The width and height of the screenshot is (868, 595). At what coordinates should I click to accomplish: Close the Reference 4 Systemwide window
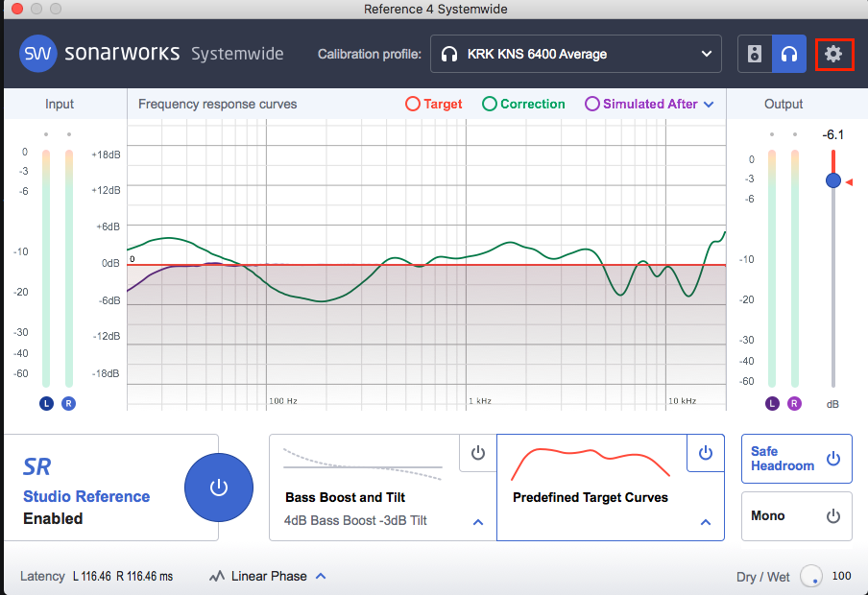pyautogui.click(x=17, y=9)
